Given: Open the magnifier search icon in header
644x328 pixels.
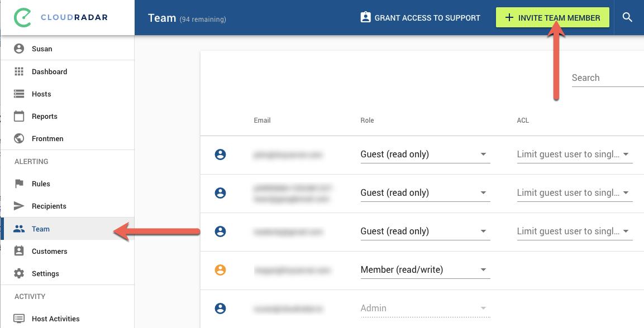Looking at the screenshot, I should pyautogui.click(x=627, y=18).
